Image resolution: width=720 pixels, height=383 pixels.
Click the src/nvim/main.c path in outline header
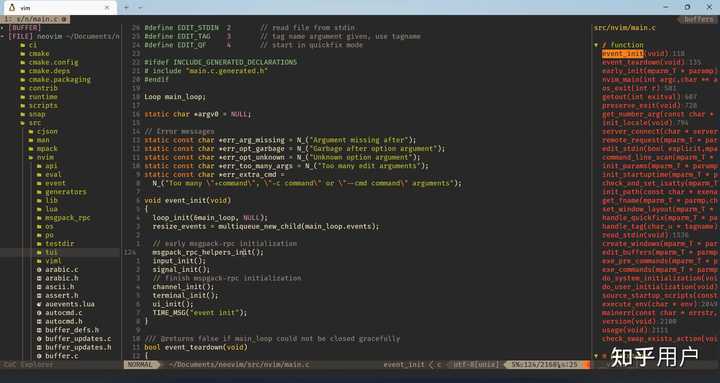(624, 28)
